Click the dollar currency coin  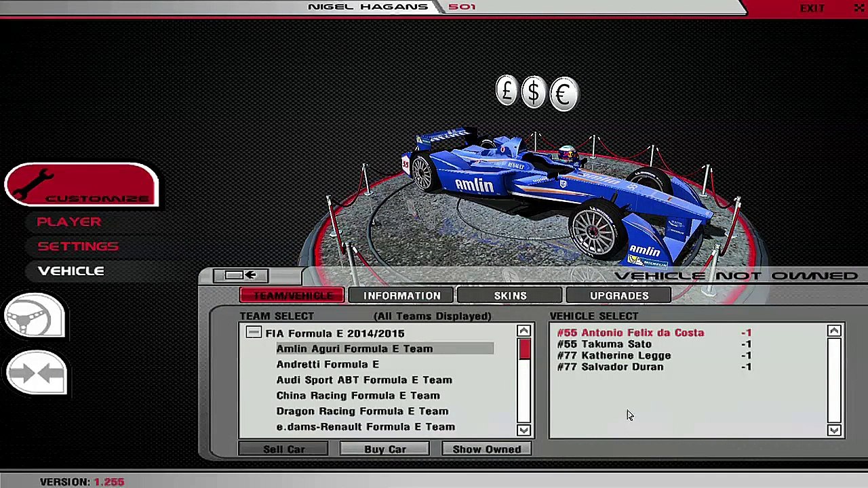[x=534, y=92]
